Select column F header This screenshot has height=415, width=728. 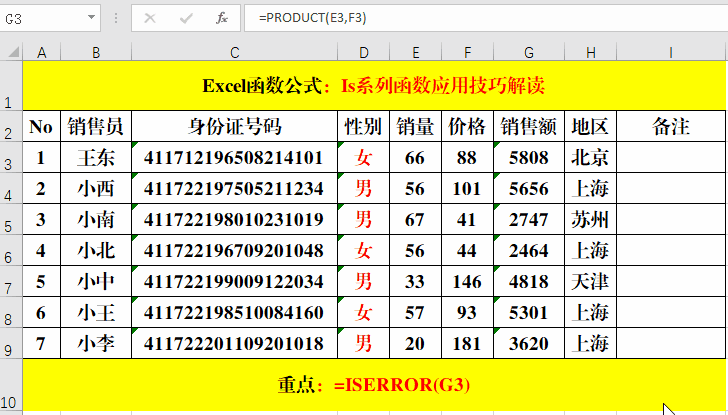[468, 52]
